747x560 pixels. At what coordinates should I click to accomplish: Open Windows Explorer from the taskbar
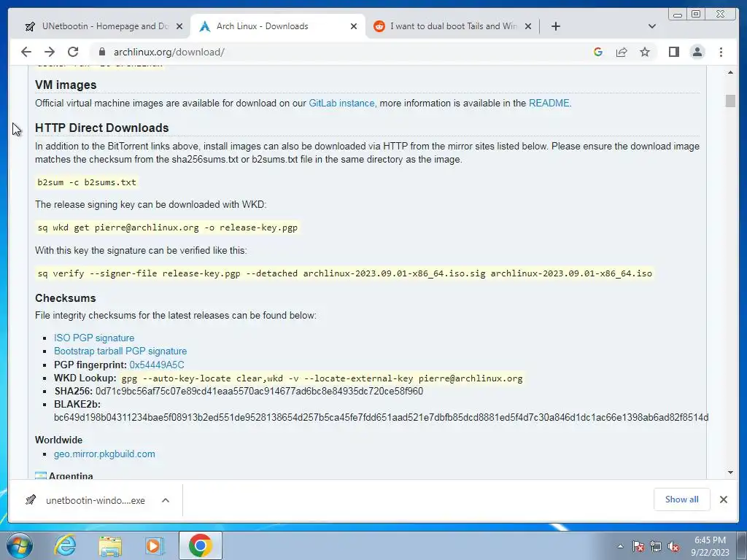[x=110, y=545]
